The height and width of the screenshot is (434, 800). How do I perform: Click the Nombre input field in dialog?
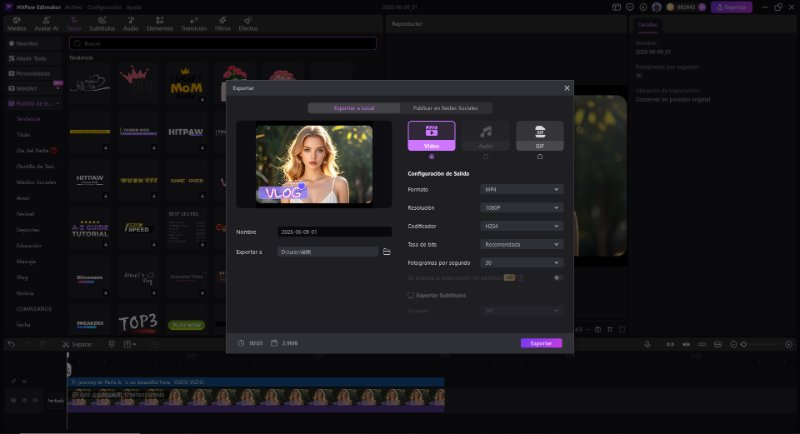(x=335, y=232)
